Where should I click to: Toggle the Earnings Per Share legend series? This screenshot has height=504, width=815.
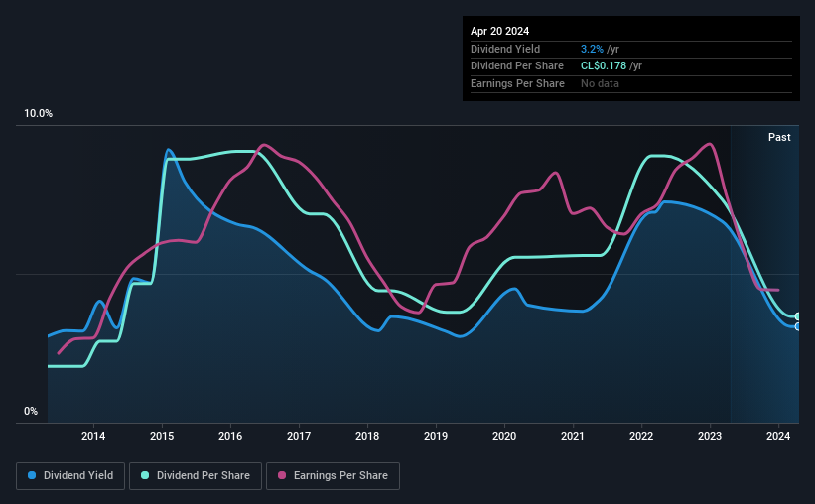tap(333, 476)
